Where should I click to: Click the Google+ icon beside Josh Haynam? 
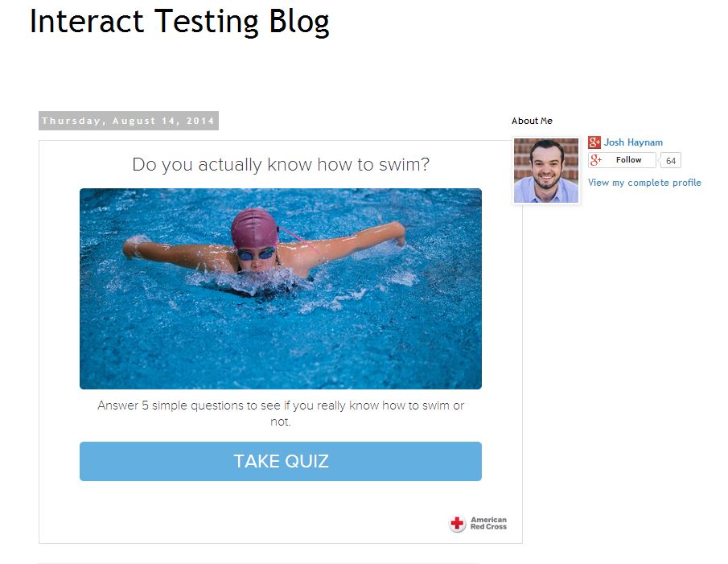pyautogui.click(x=594, y=142)
